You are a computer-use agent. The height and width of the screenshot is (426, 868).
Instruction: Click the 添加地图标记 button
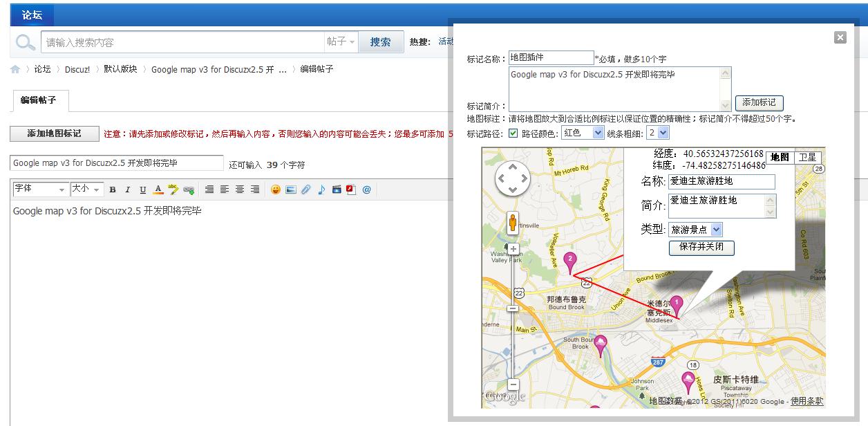click(x=54, y=133)
